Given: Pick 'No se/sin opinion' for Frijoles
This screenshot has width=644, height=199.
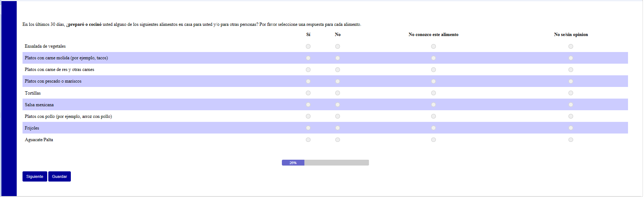Looking at the screenshot, I should [x=571, y=128].
